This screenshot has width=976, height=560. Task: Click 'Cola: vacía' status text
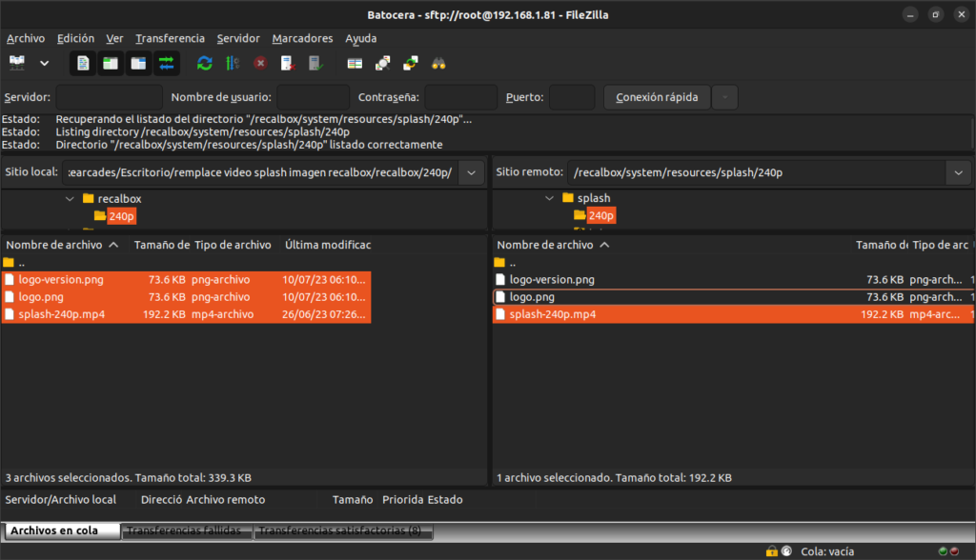[x=827, y=552]
